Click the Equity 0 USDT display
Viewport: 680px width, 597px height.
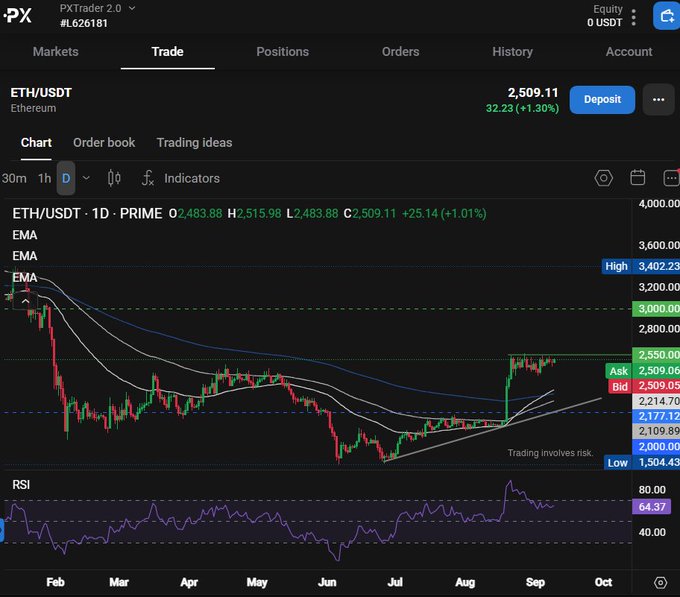605,16
